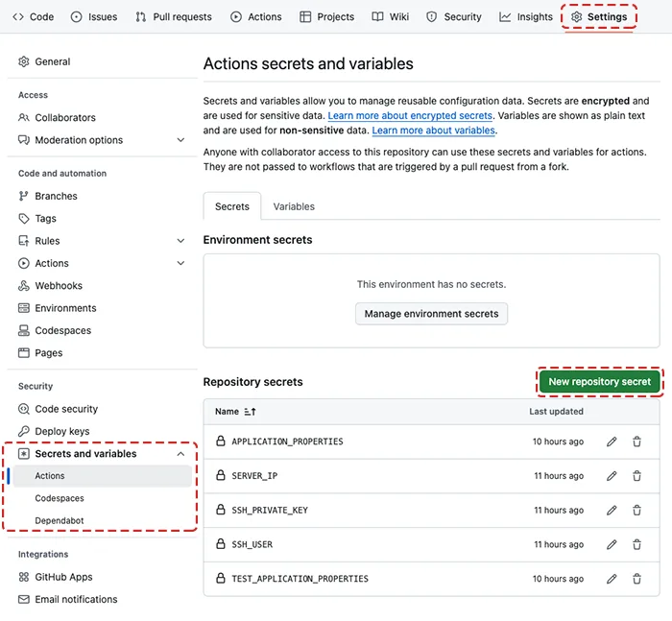Edit the SSH_PRIVATE_KEY secret pencil icon
Viewport: 672px width, 621px height.
coord(612,510)
